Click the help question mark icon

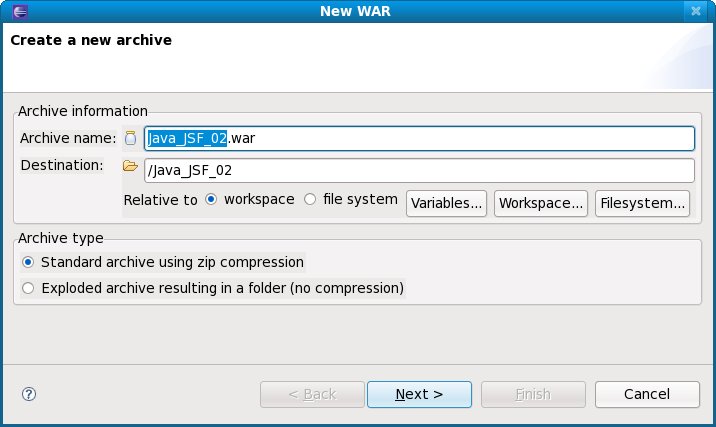28,394
